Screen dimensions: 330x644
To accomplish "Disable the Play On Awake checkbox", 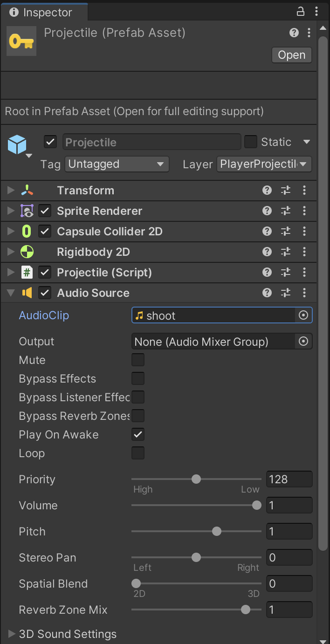I will pyautogui.click(x=138, y=434).
